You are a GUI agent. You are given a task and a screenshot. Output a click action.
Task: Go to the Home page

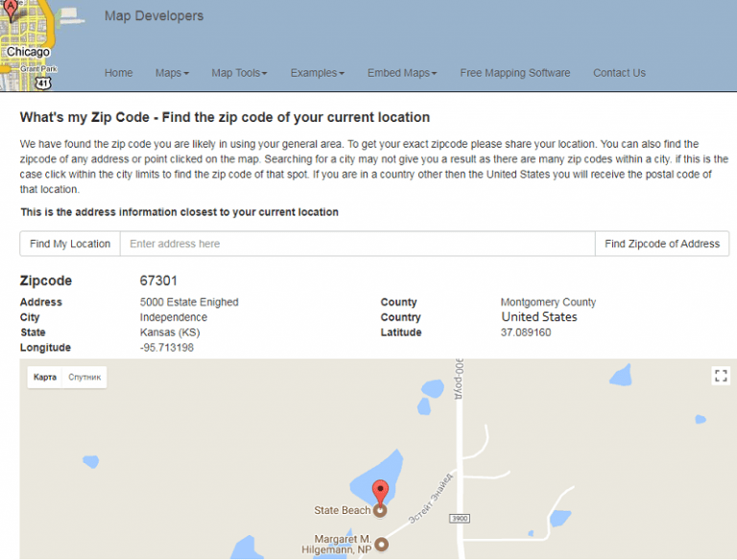118,73
